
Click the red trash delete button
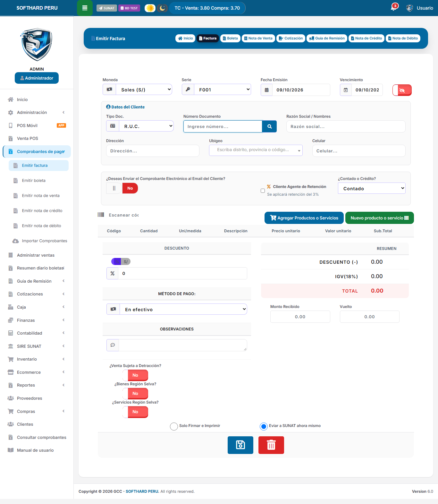point(271,445)
